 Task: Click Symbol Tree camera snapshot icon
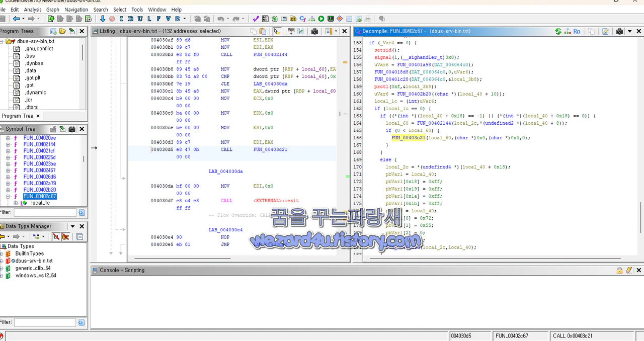click(x=72, y=129)
